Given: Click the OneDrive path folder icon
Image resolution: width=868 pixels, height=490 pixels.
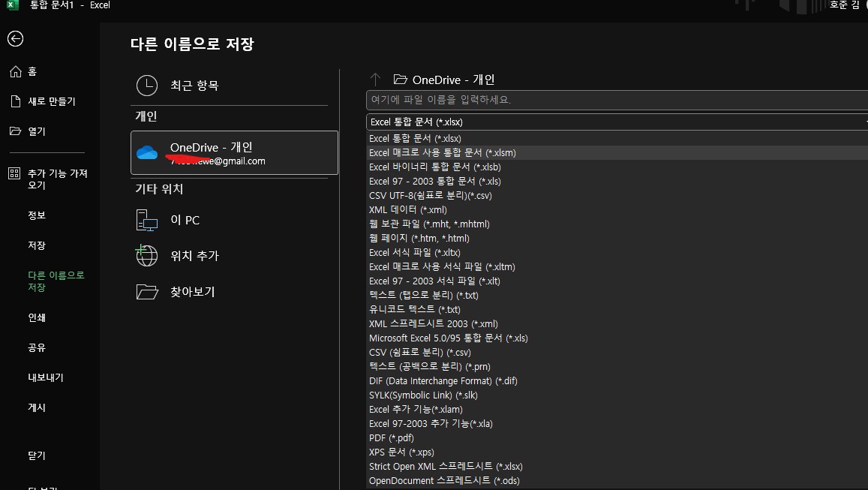Looking at the screenshot, I should click(x=400, y=80).
